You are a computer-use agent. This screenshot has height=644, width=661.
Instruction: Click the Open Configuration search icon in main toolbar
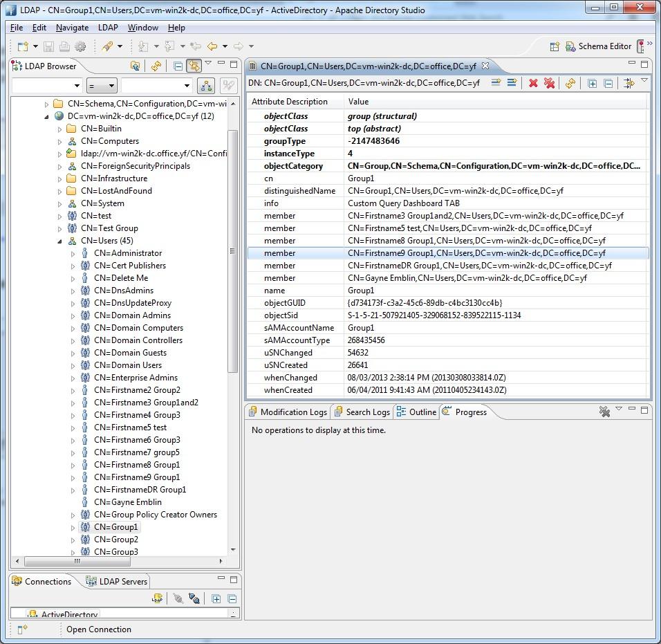pos(107,46)
